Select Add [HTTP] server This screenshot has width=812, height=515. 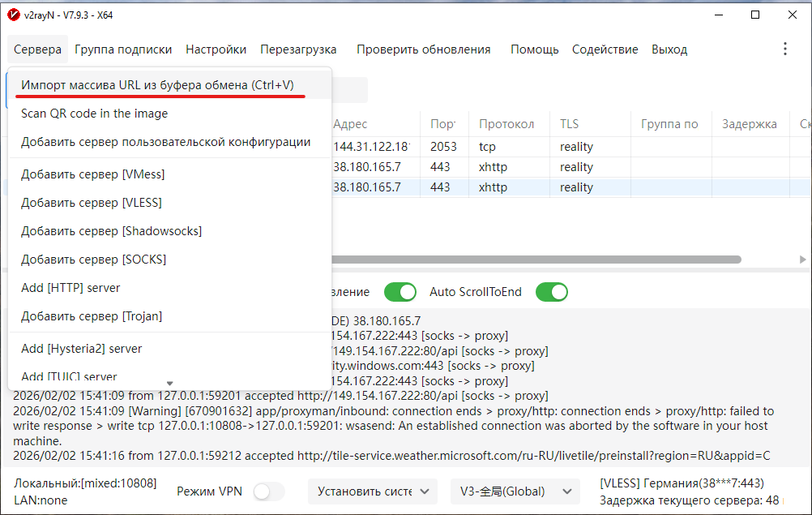coord(170,288)
